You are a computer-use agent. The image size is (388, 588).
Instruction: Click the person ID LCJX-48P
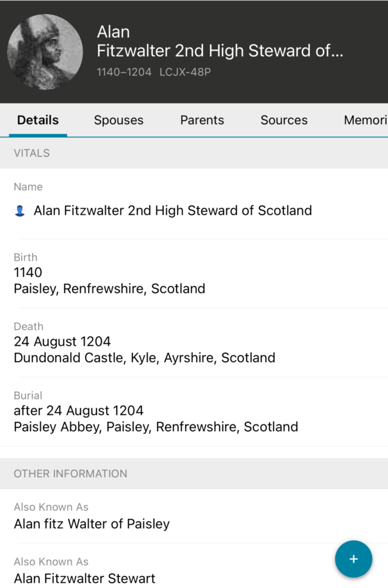(185, 72)
